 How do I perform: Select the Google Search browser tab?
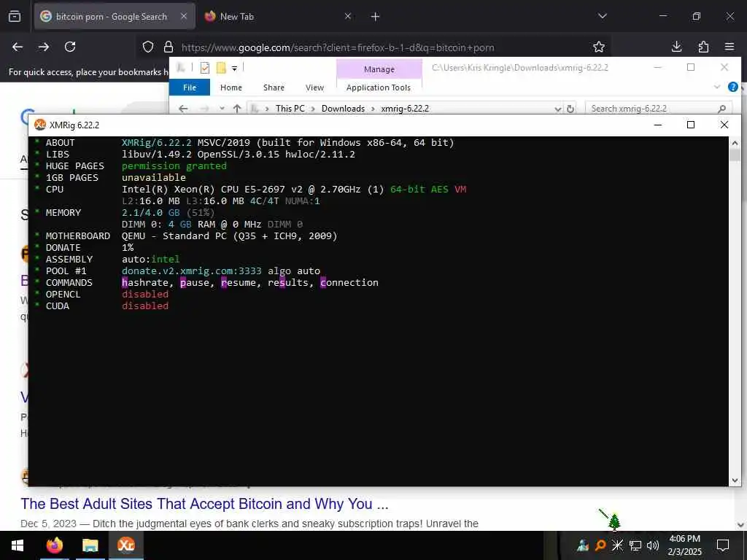click(115, 17)
